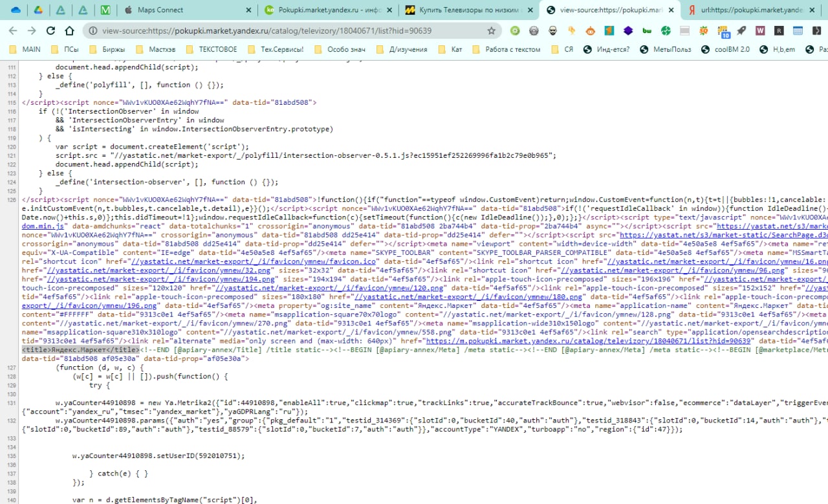Open the ПСы bookmarks folder
The height and width of the screenshot is (504, 828).
point(64,49)
